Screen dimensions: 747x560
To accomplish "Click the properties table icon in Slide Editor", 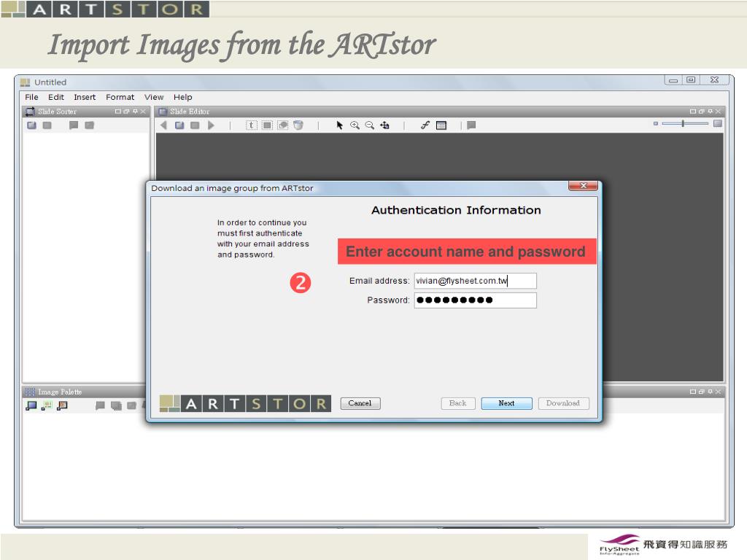I will point(441,125).
